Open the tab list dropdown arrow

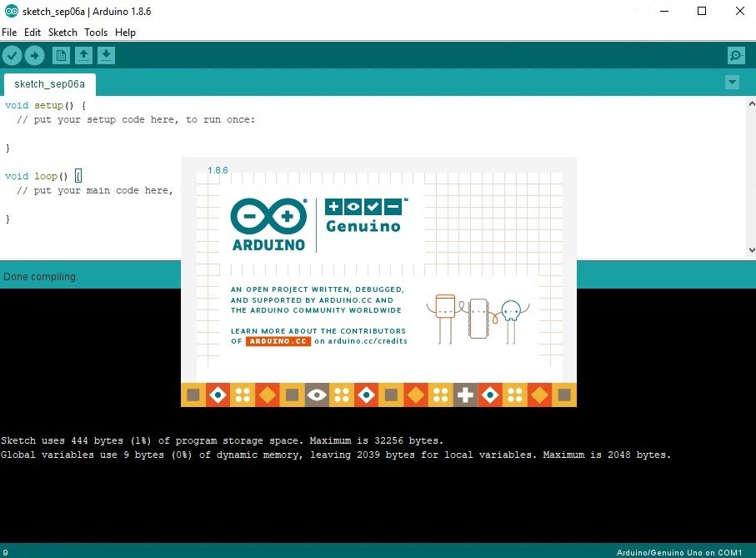click(x=731, y=83)
